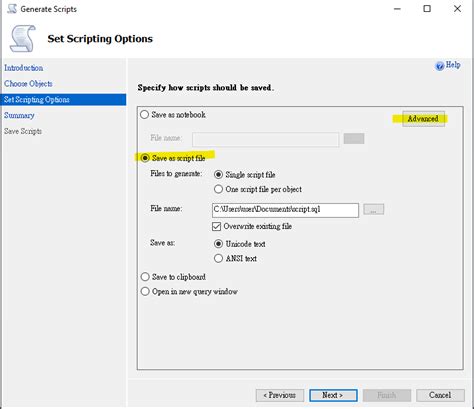Select Save as script file option
The width and height of the screenshot is (474, 409).
click(145, 158)
